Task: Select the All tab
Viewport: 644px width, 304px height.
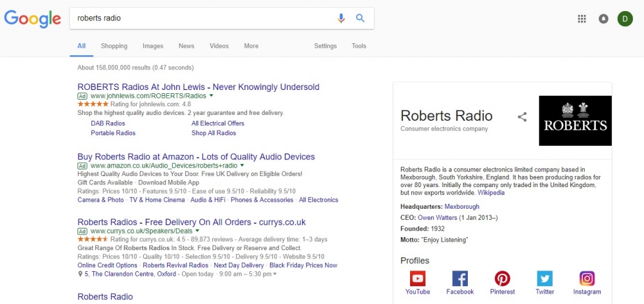Action: tap(81, 46)
